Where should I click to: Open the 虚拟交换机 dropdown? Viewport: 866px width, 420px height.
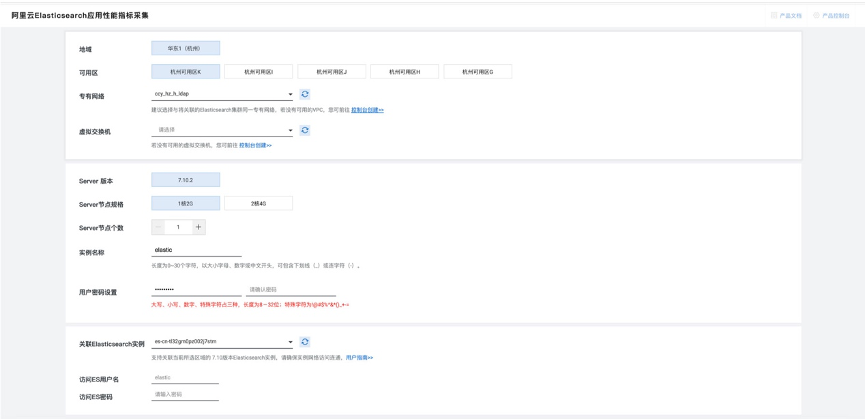point(222,130)
